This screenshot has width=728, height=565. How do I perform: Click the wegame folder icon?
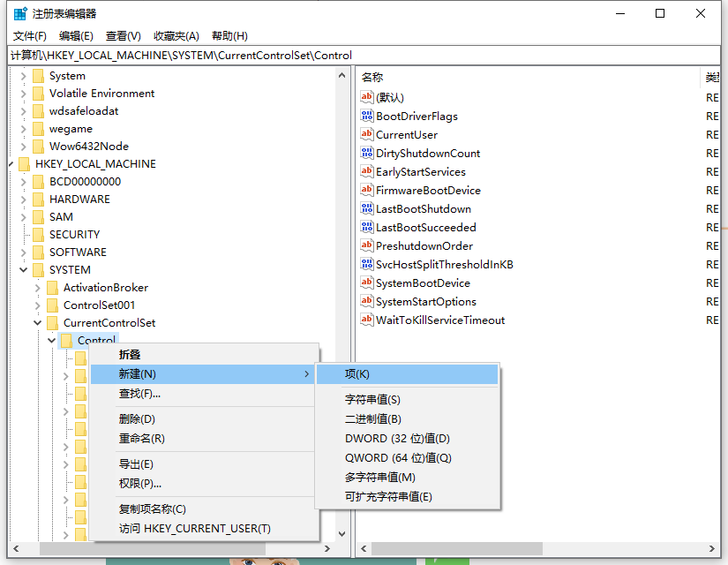tap(39, 129)
